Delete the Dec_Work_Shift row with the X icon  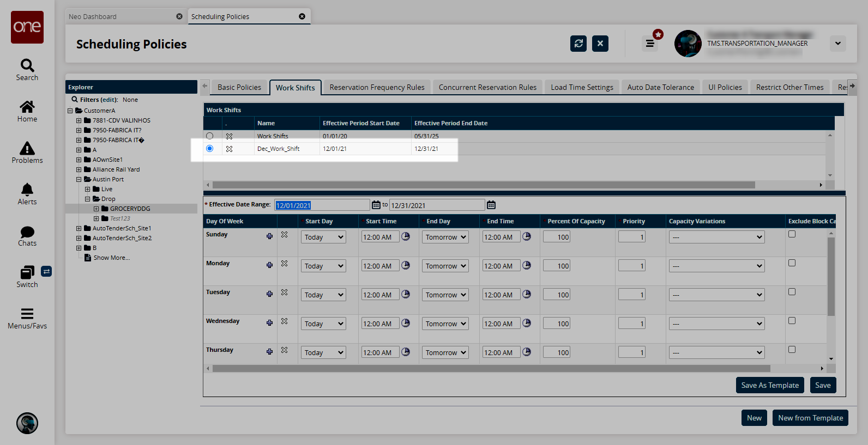[x=229, y=149]
